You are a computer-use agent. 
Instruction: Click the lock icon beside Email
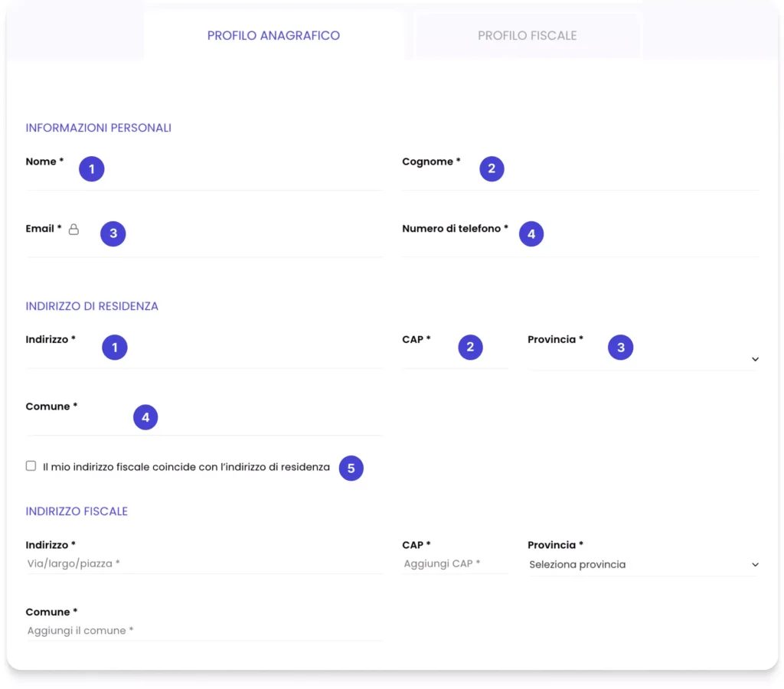tap(73, 229)
